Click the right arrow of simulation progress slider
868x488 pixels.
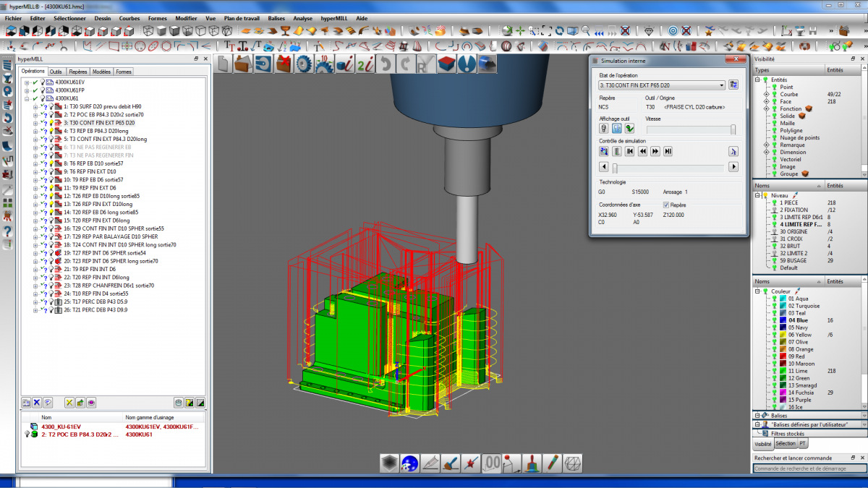pyautogui.click(x=733, y=167)
